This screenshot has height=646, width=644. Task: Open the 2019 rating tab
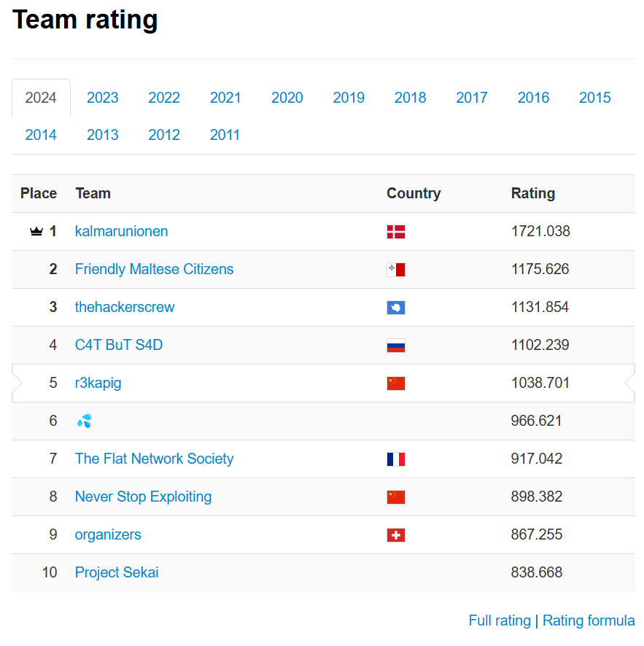click(x=349, y=98)
